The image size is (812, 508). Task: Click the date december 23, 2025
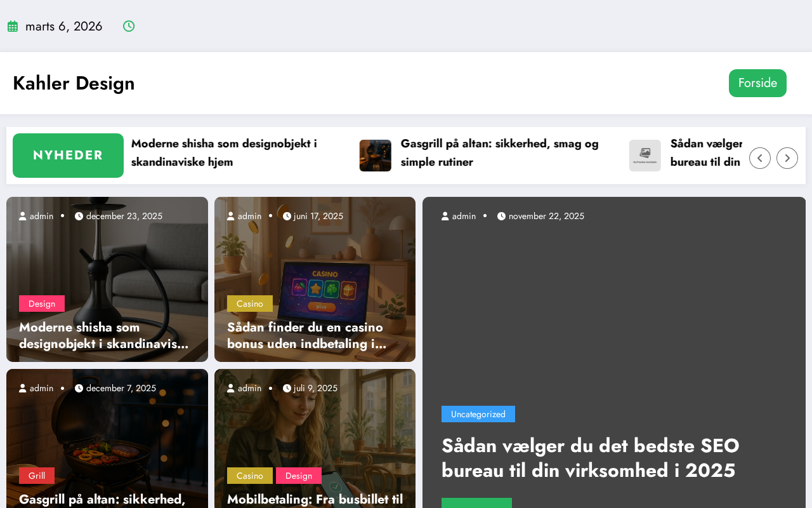point(124,216)
